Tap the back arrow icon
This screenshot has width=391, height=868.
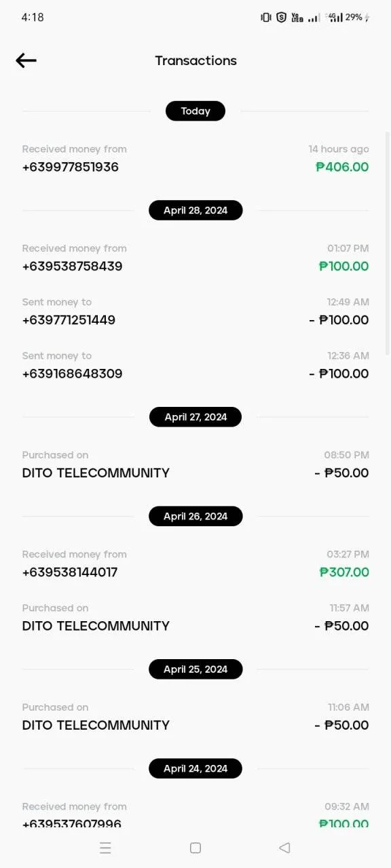coord(26,60)
